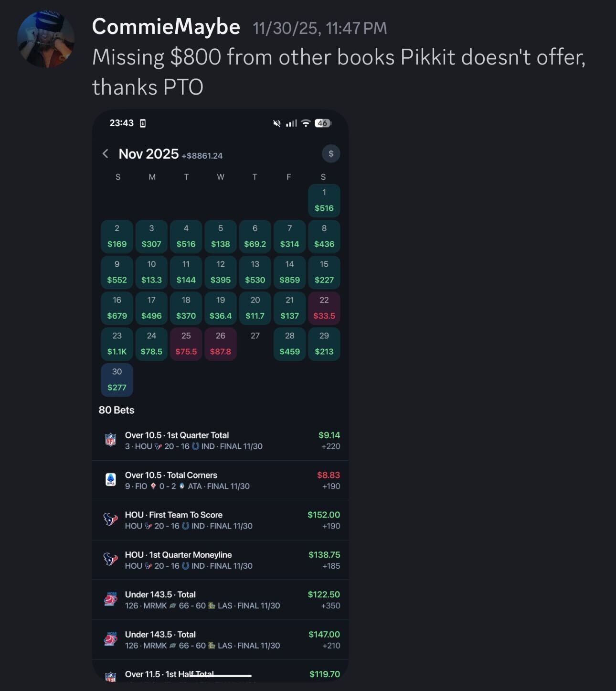Click the Texans logo on 1st Quarter Moneyline
616x691 pixels.
coord(111,560)
